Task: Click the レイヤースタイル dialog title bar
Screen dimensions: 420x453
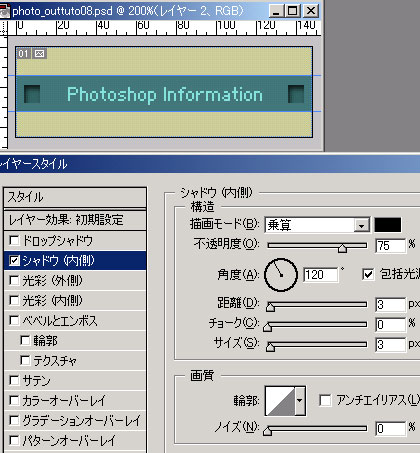Action: (x=210, y=164)
